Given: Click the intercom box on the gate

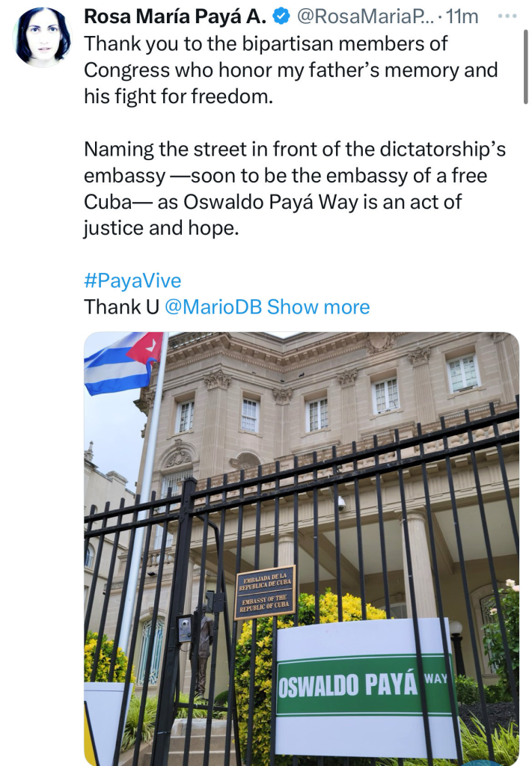Looking at the screenshot, I should (x=185, y=628).
